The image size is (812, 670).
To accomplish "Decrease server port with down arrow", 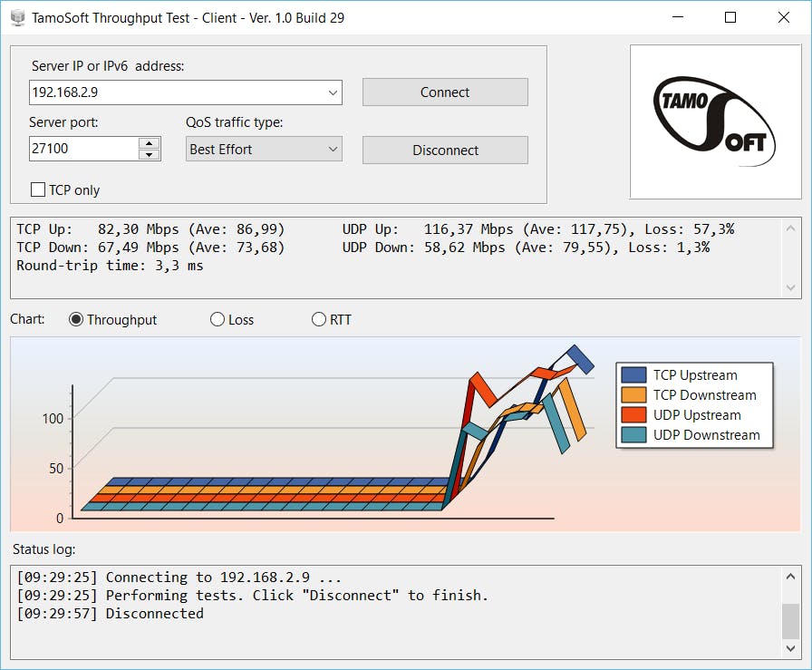I will tap(150, 154).
